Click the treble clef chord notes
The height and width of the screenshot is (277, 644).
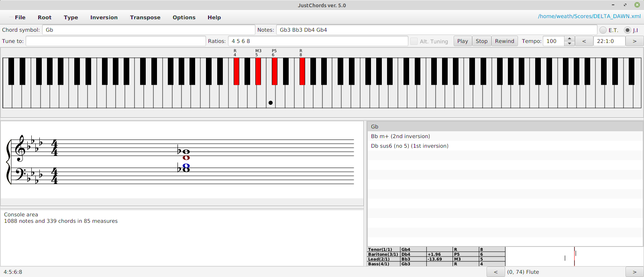tap(186, 154)
